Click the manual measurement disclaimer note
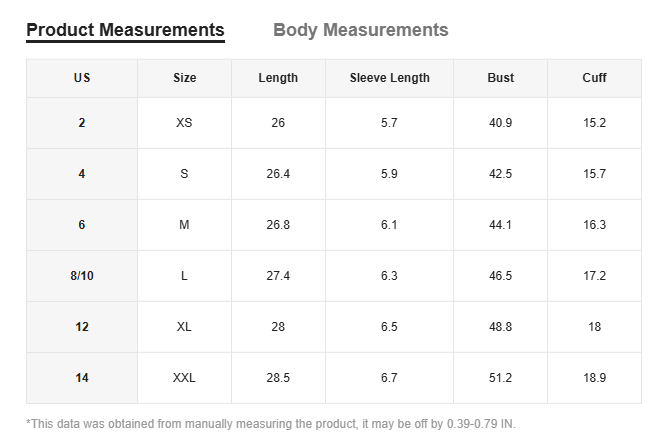The height and width of the screenshot is (439, 667). [271, 423]
